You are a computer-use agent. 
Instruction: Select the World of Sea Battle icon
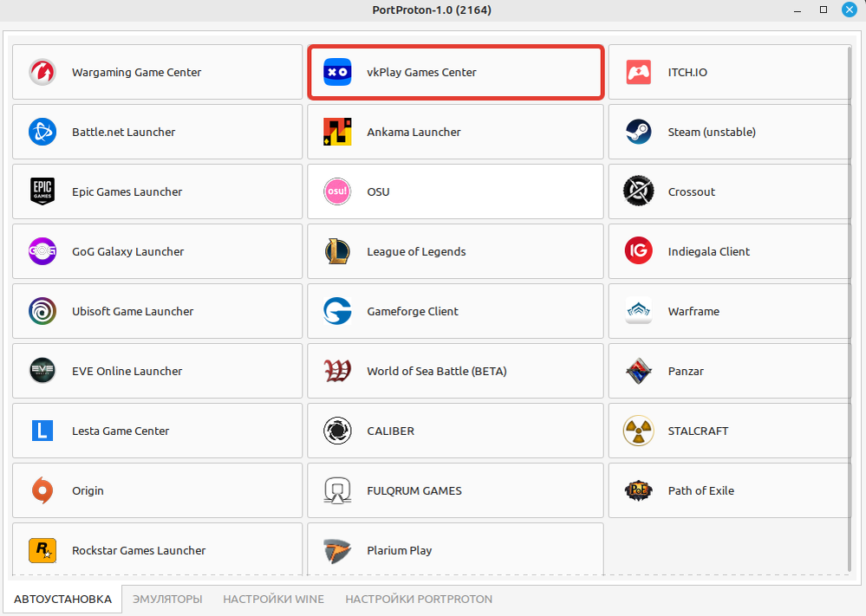coord(337,371)
